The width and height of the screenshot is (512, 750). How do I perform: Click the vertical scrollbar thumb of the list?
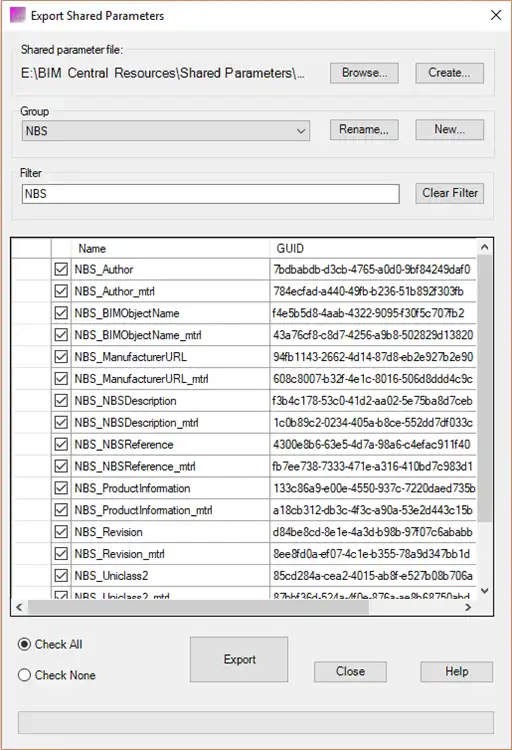pos(484,388)
